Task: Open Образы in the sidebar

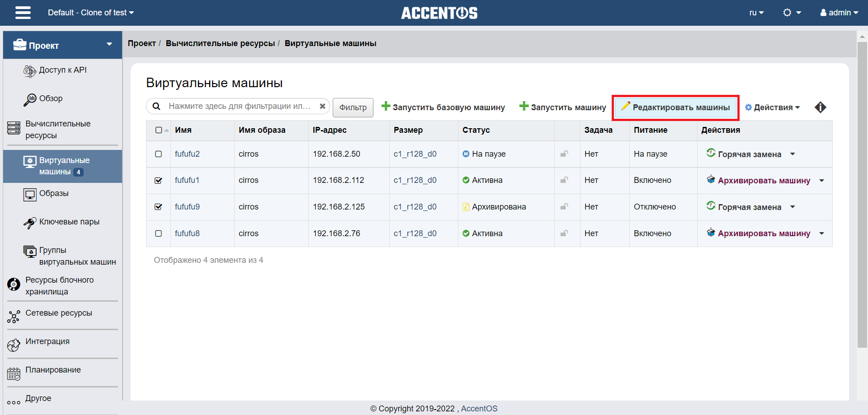Action: 54,193
